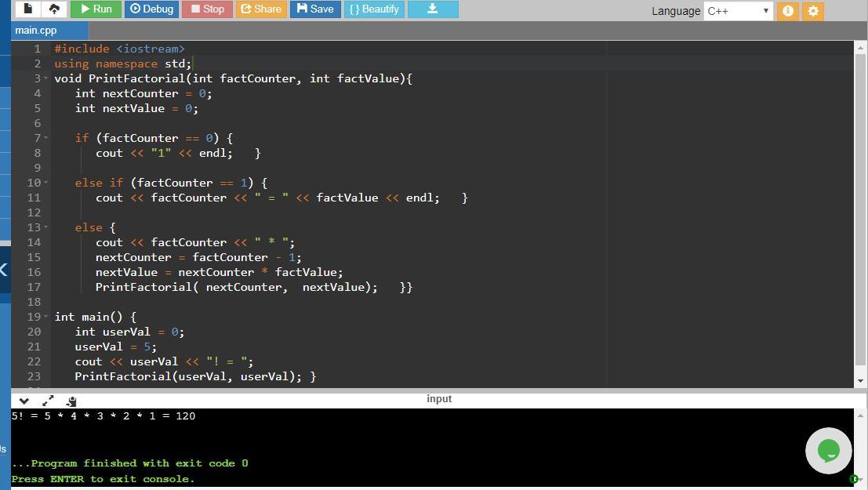Collapse the else block at line 13
Image resolution: width=868 pixels, height=490 pixels.
tap(46, 227)
